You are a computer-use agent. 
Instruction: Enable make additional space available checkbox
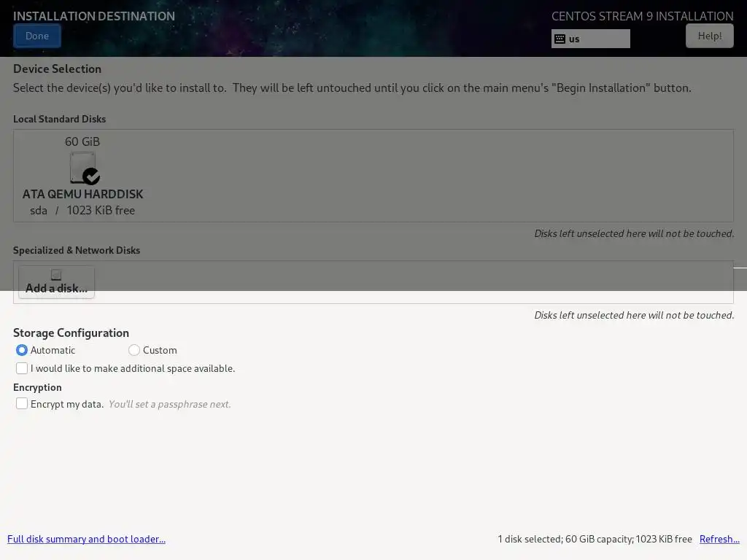(x=21, y=368)
